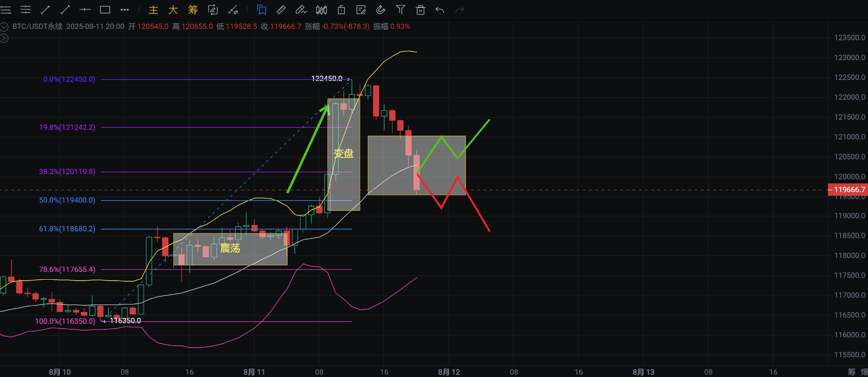
Task: Click the 8月 11 date on time axis
Action: click(254, 372)
